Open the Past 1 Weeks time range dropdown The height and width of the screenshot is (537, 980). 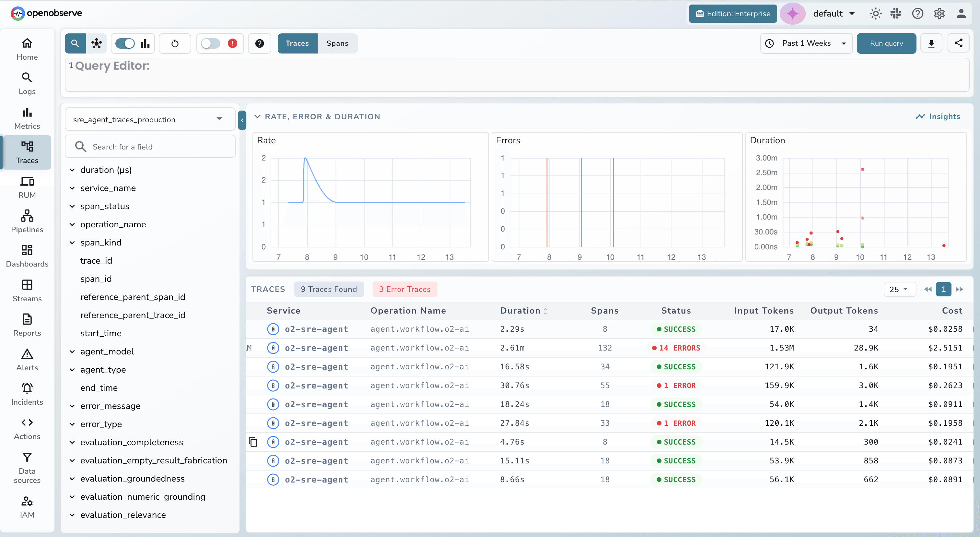tap(806, 43)
